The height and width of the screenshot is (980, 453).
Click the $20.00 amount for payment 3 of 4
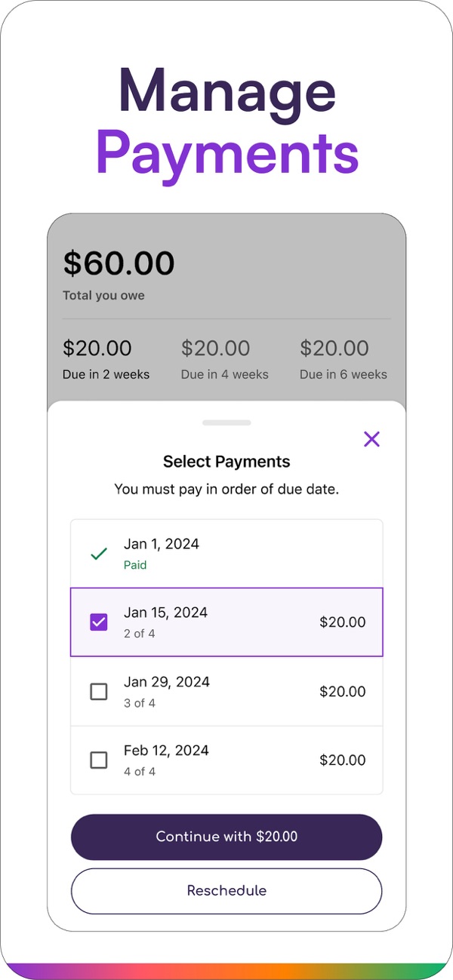pyautogui.click(x=342, y=692)
